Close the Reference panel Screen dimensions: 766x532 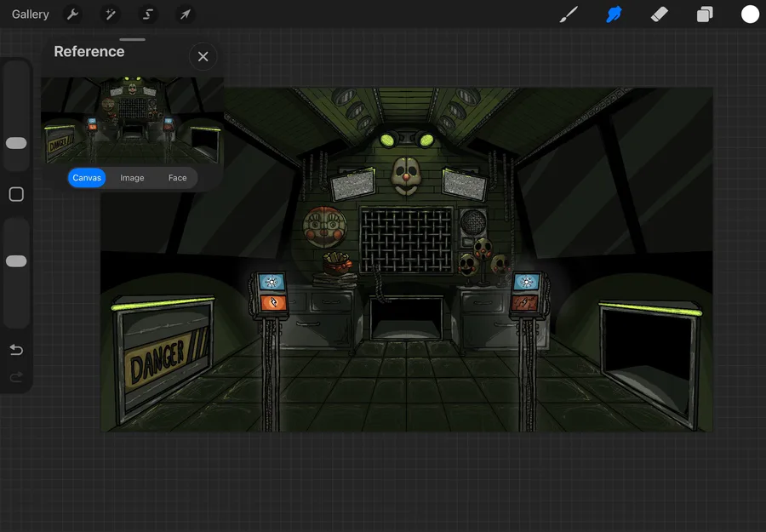pyautogui.click(x=203, y=56)
